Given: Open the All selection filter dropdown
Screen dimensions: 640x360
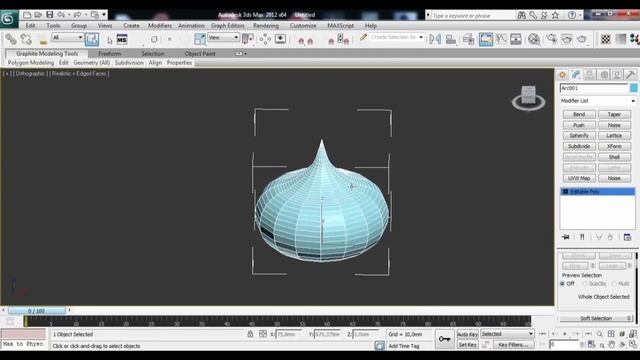Looking at the screenshot, I should point(67,37).
